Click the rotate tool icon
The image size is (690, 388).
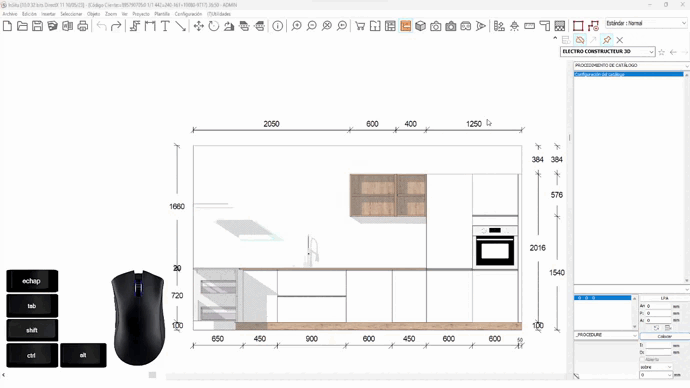click(x=213, y=26)
